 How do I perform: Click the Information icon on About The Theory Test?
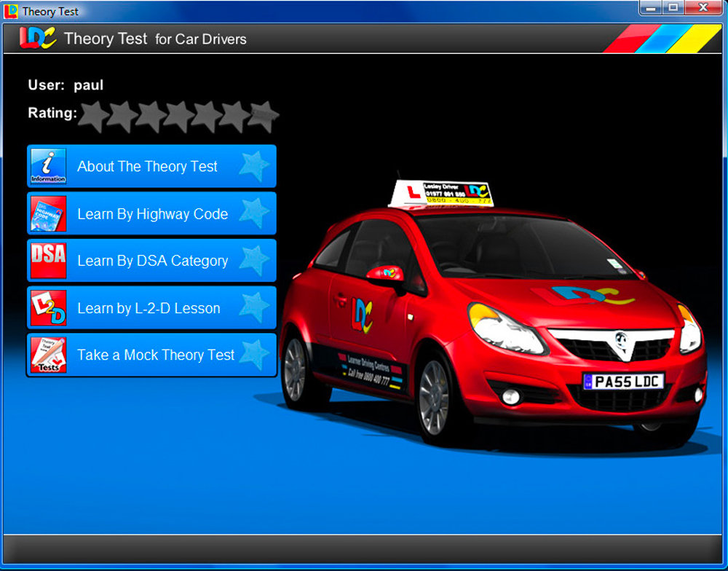pos(48,166)
